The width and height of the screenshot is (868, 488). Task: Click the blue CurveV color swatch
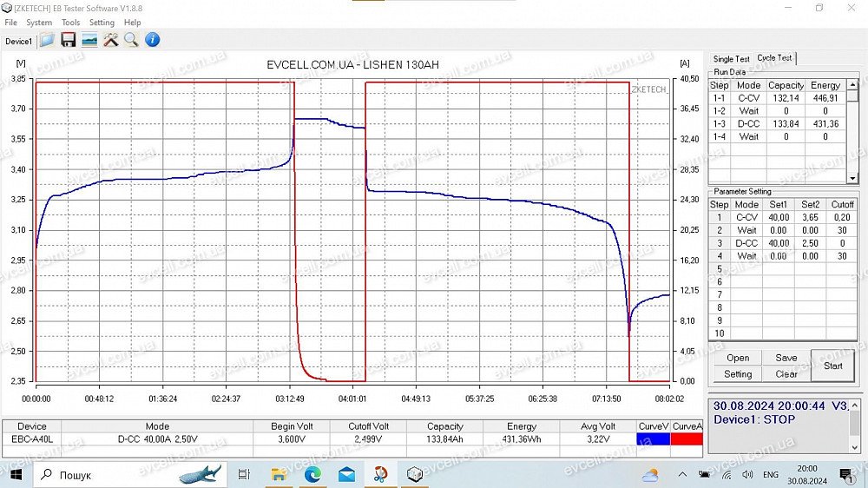point(654,439)
